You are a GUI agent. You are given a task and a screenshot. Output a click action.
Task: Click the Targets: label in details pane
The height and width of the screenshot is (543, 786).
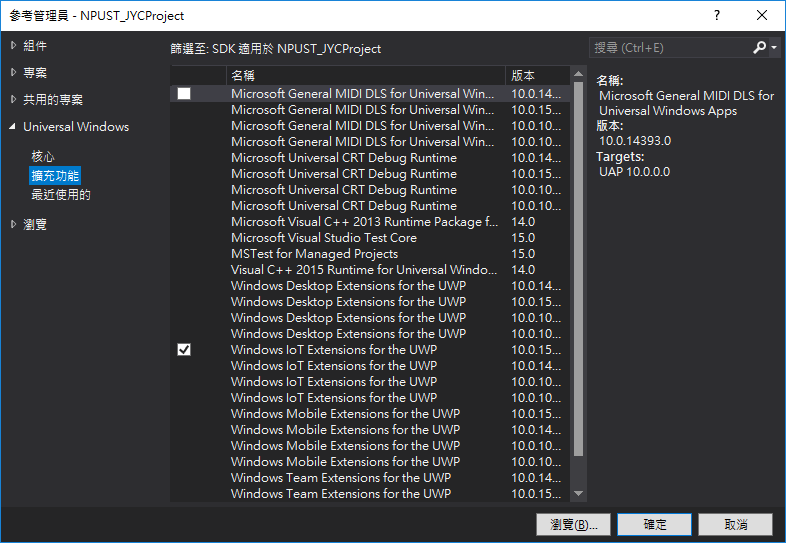pos(620,156)
